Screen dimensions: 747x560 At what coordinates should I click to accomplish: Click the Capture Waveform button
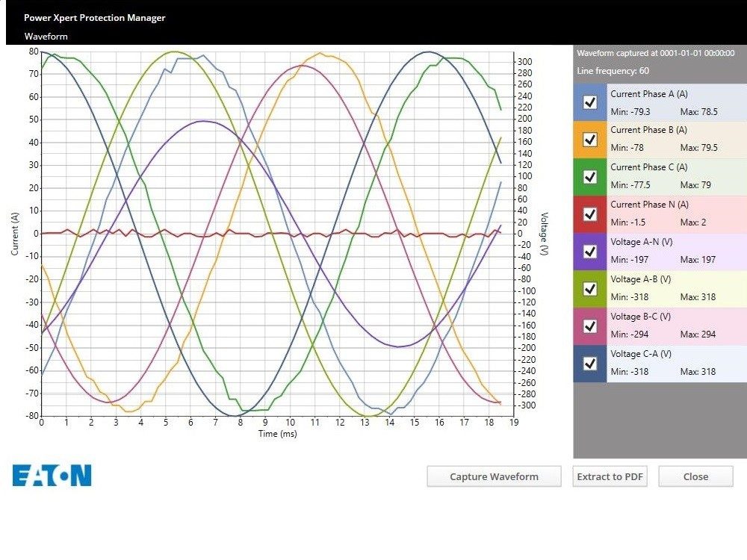coord(494,476)
